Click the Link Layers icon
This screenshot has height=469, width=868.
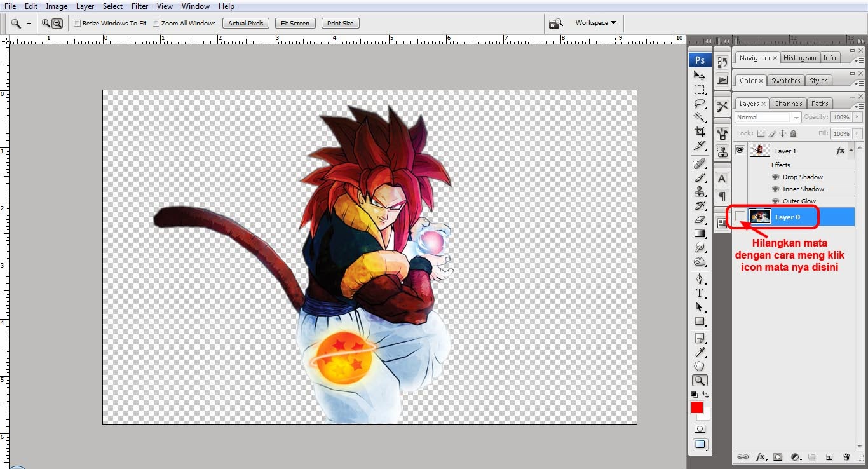click(742, 457)
